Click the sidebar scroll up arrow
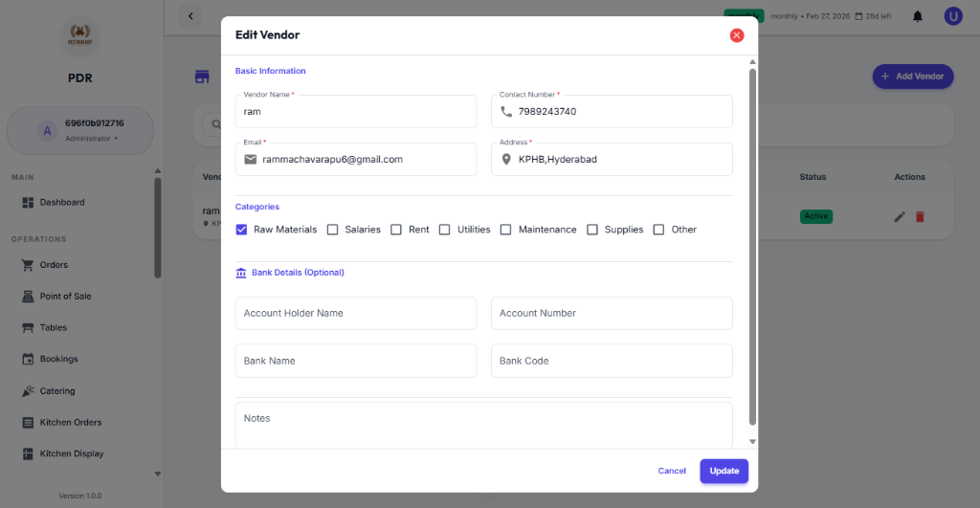Viewport: 980px width, 508px height. click(x=158, y=171)
